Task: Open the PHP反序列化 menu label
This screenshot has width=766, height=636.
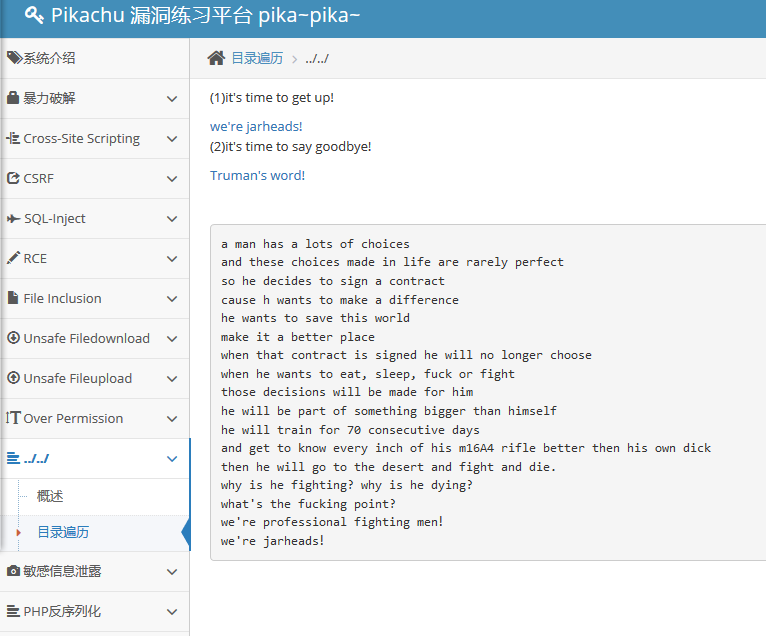Action: click(62, 611)
